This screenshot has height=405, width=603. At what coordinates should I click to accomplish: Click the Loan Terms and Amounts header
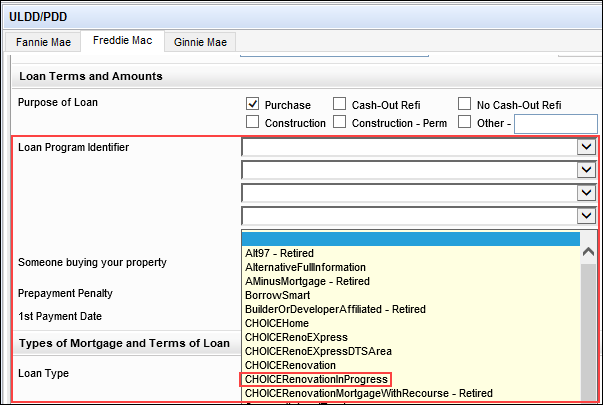pyautogui.click(x=91, y=76)
